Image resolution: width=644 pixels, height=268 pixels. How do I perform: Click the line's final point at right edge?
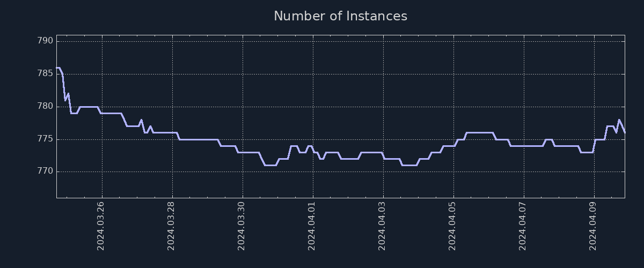point(625,132)
